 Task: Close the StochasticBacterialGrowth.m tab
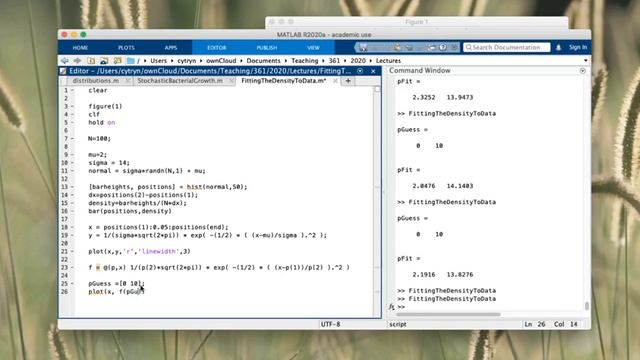[x=231, y=81]
